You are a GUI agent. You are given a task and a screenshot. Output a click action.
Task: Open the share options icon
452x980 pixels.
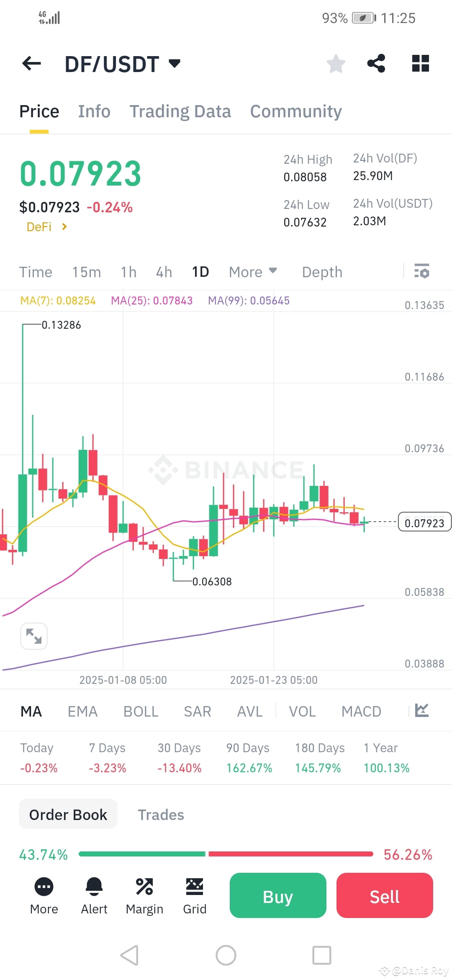click(x=376, y=64)
